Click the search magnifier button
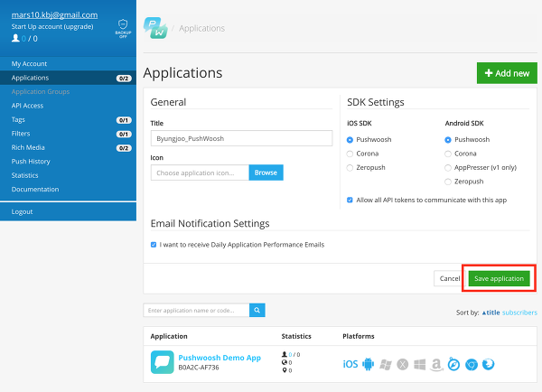The width and height of the screenshot is (542, 392). click(257, 310)
